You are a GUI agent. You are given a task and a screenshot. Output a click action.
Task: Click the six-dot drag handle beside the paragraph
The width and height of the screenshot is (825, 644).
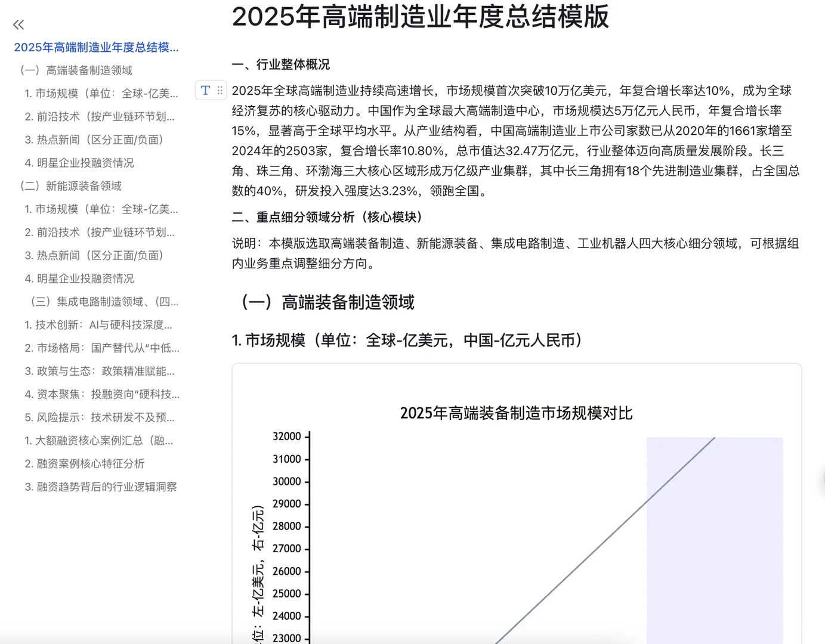(x=220, y=90)
